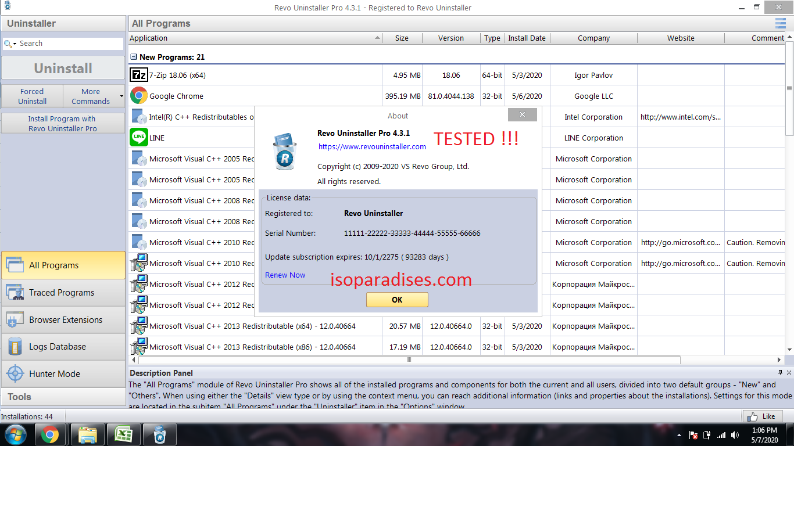Click the volume speaker tray icon
This screenshot has width=794, height=532.
[735, 435]
